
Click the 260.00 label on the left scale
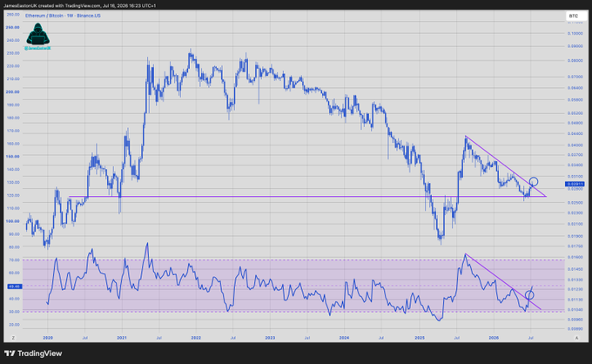pos(13,14)
